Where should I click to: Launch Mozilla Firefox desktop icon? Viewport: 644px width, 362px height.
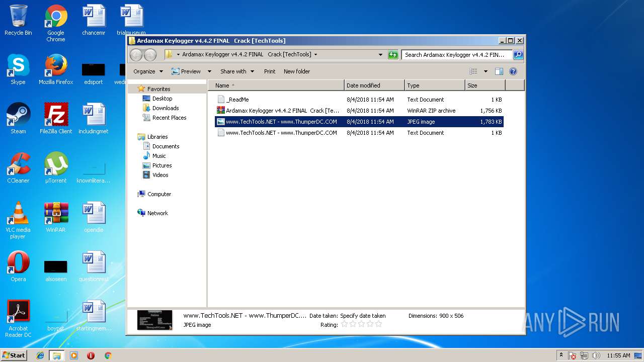click(x=56, y=69)
